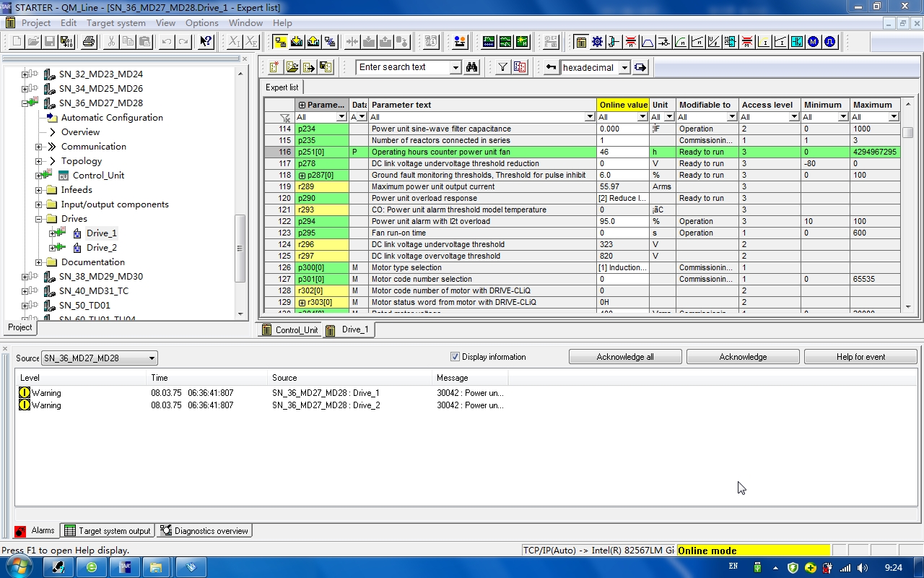
Task: Click the funnel filter icon
Action: pyautogui.click(x=503, y=67)
